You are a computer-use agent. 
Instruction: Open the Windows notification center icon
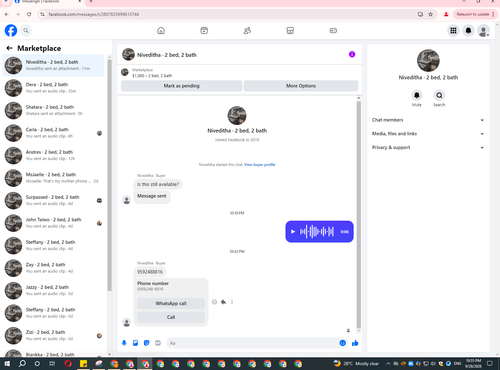(490, 363)
